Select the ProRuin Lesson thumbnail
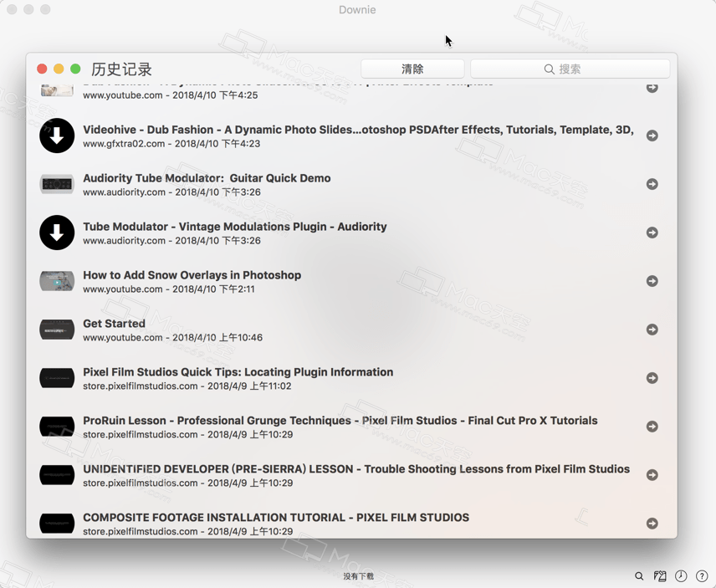This screenshot has height=588, width=716. tap(57, 427)
